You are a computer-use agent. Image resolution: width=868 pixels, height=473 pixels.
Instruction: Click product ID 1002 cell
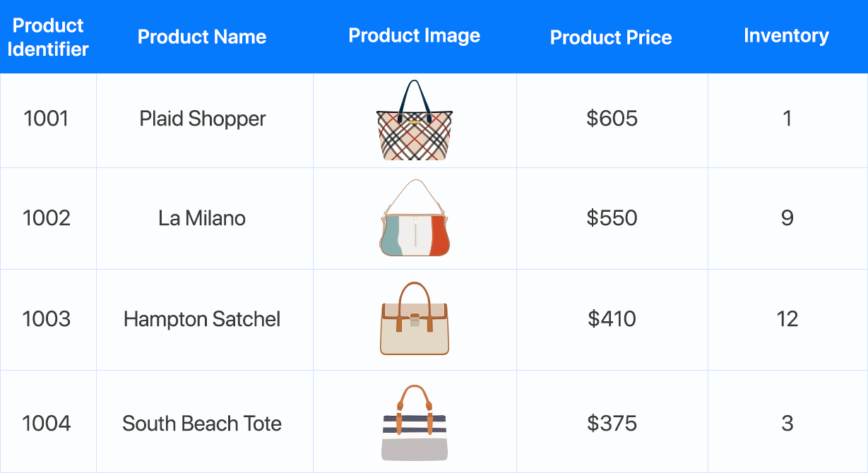click(47, 218)
